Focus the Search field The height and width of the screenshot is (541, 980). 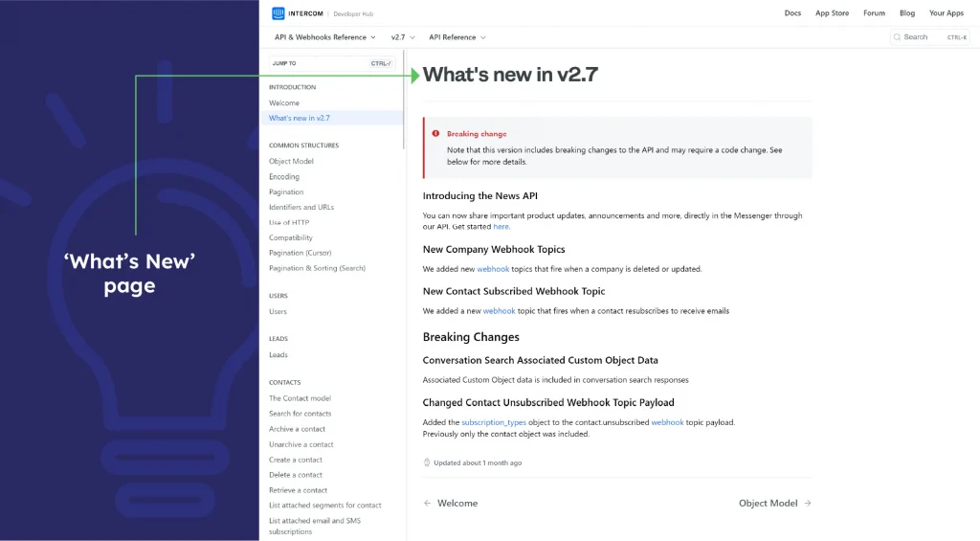(x=930, y=37)
